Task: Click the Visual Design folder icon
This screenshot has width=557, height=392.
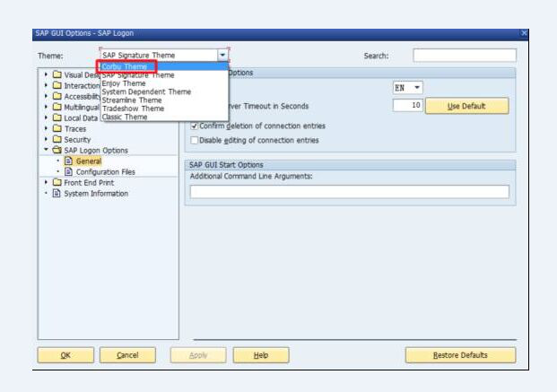Action: click(x=57, y=74)
